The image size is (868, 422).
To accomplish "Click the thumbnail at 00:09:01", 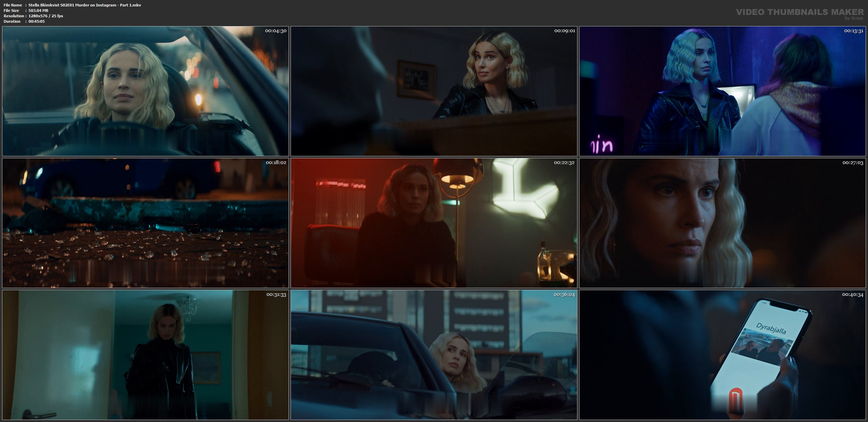I will [434, 91].
